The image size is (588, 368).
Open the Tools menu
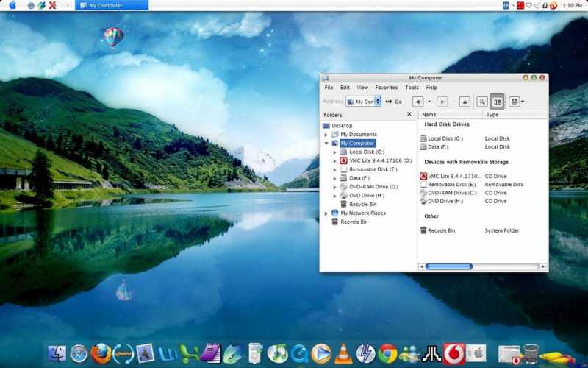tap(412, 88)
